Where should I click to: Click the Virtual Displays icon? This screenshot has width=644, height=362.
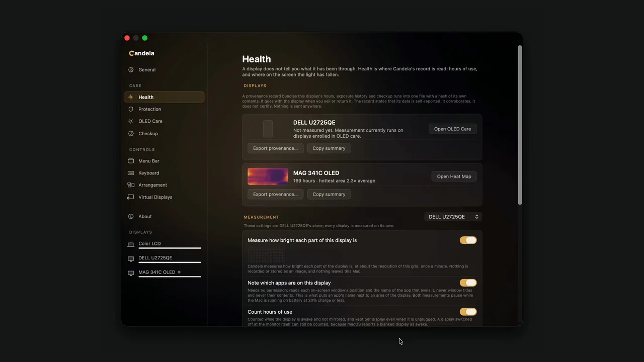[x=131, y=197]
